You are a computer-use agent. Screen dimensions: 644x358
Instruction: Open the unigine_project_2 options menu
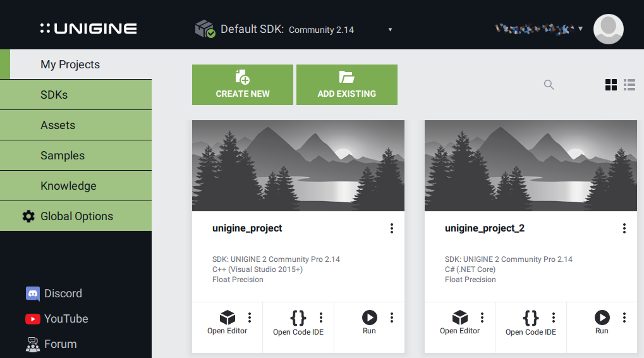pos(624,228)
